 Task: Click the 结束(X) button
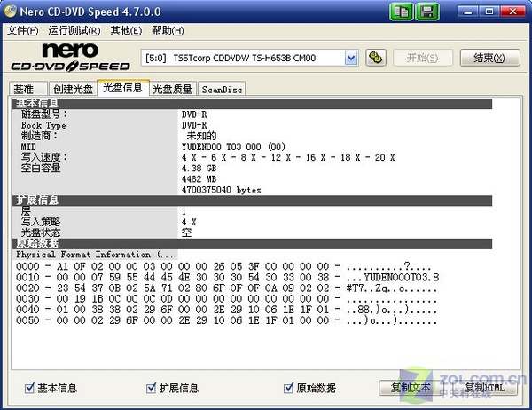tap(489, 58)
